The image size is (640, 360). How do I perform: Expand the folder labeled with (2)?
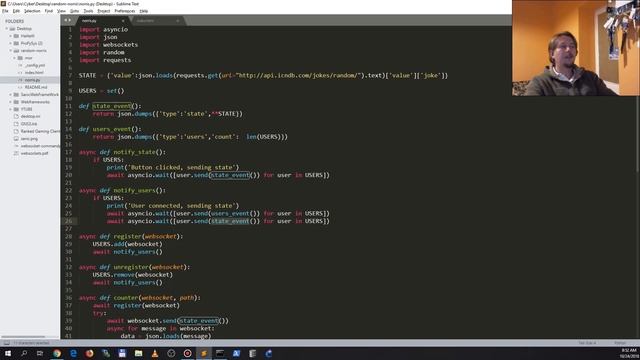[11, 43]
